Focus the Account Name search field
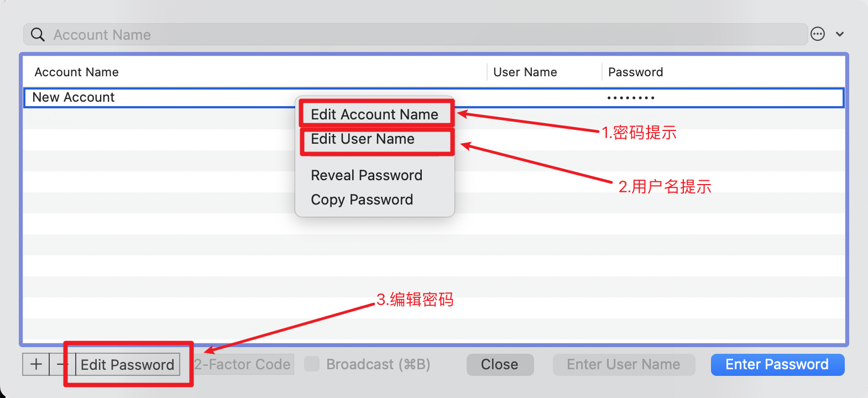Screen dimensions: 868x398 point(415,34)
